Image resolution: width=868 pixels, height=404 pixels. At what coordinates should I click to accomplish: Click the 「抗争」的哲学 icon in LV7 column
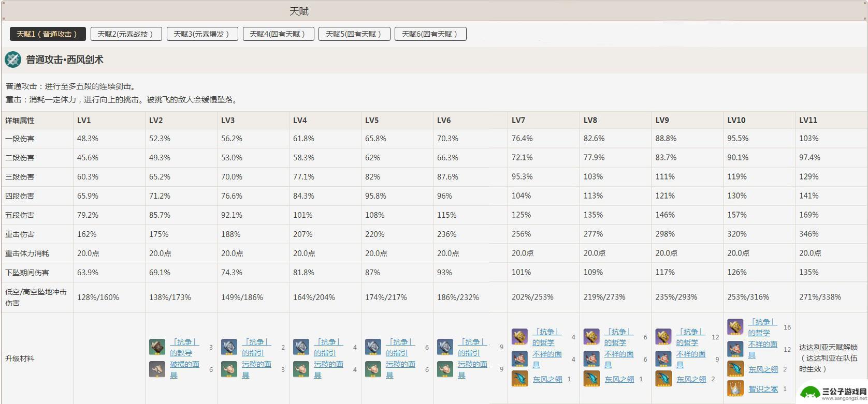coord(519,337)
